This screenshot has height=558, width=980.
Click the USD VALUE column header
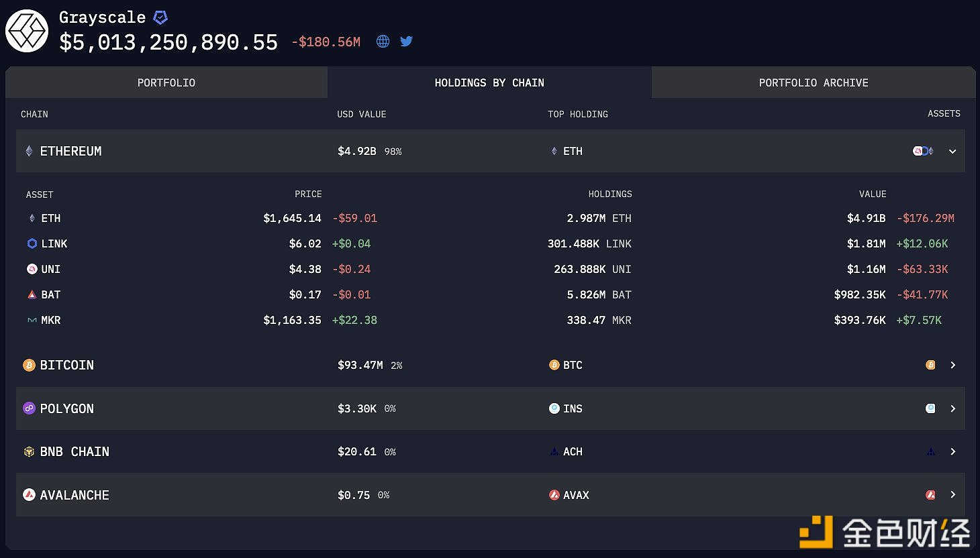point(362,114)
